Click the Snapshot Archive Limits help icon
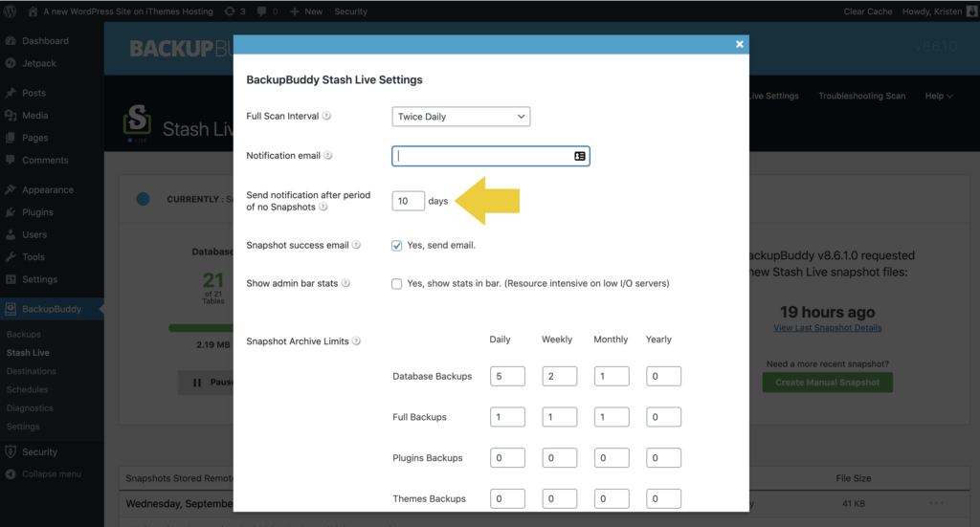Image resolution: width=980 pixels, height=527 pixels. [356, 340]
